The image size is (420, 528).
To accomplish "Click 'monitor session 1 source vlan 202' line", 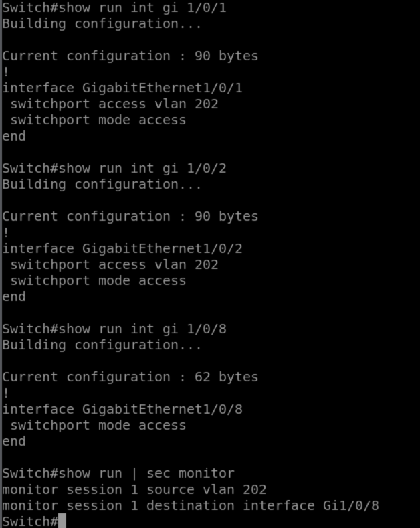I will coord(134,489).
